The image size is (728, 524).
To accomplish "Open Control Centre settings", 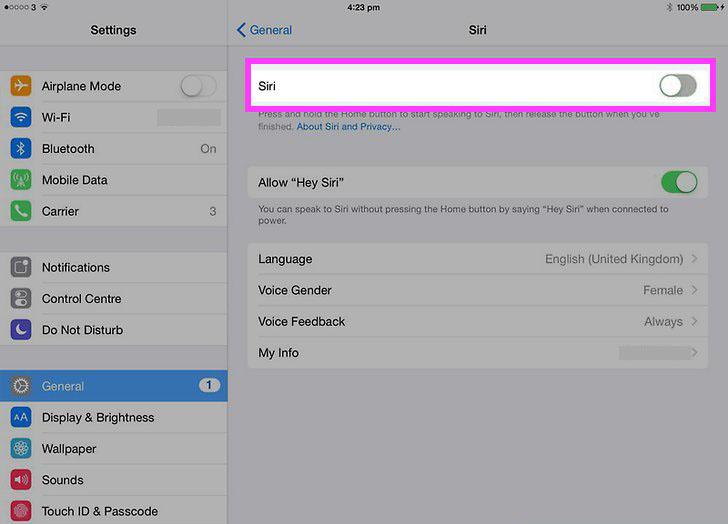I will coord(114,298).
